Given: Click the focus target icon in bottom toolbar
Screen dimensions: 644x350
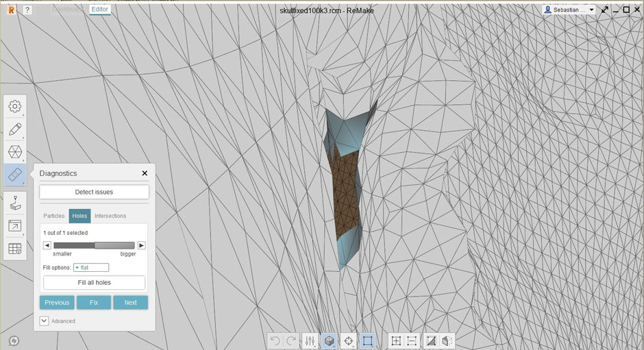Looking at the screenshot, I should pyautogui.click(x=348, y=340).
